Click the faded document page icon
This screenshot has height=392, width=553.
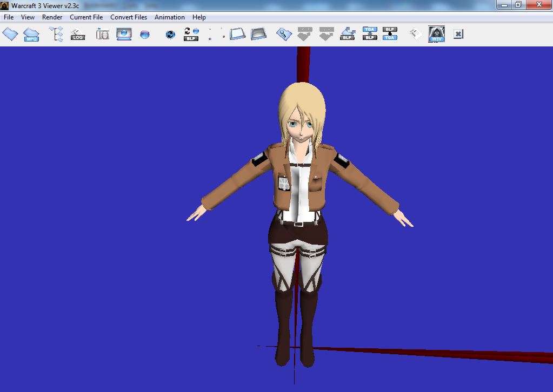[416, 34]
